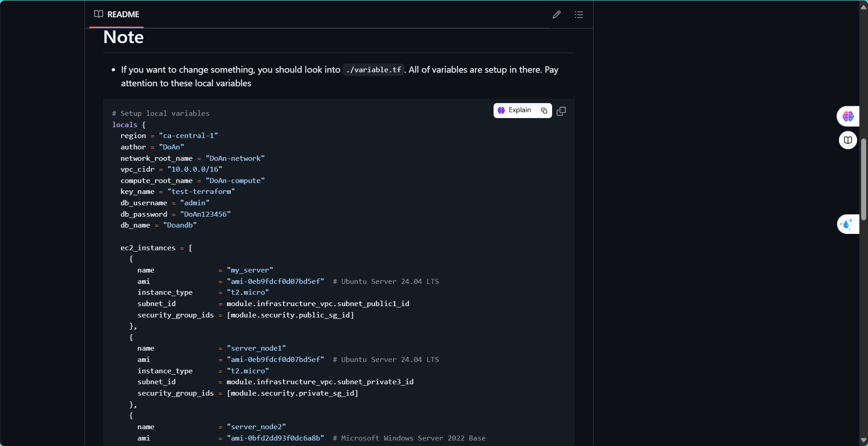Viewport: 868px width, 446px height.
Task: Click the "server_node2" name value
Action: pos(256,426)
